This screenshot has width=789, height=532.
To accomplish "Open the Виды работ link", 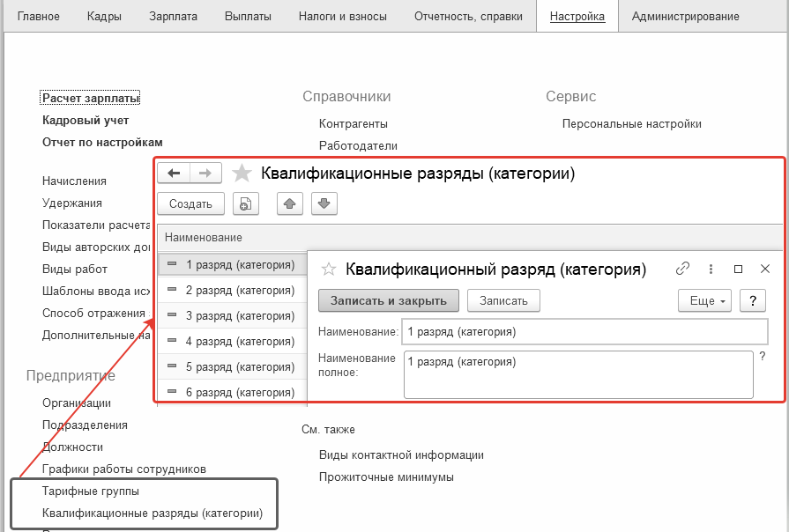I will point(75,269).
